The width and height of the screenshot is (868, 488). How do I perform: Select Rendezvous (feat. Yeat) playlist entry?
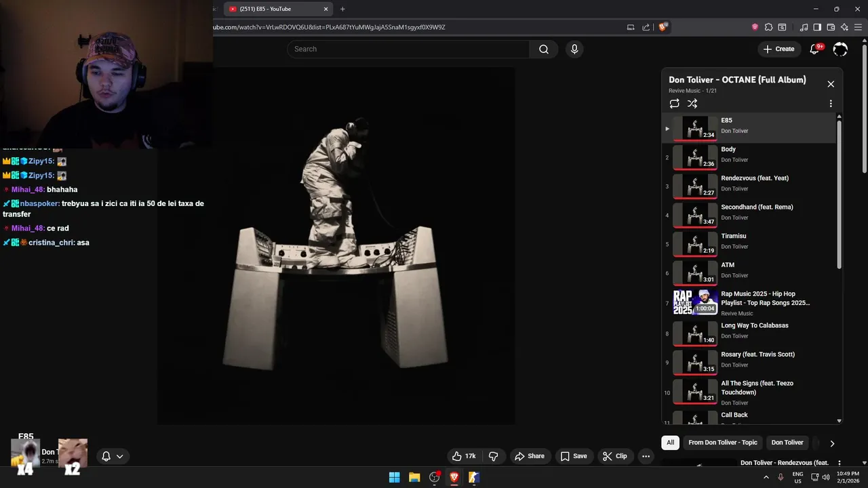tap(749, 186)
